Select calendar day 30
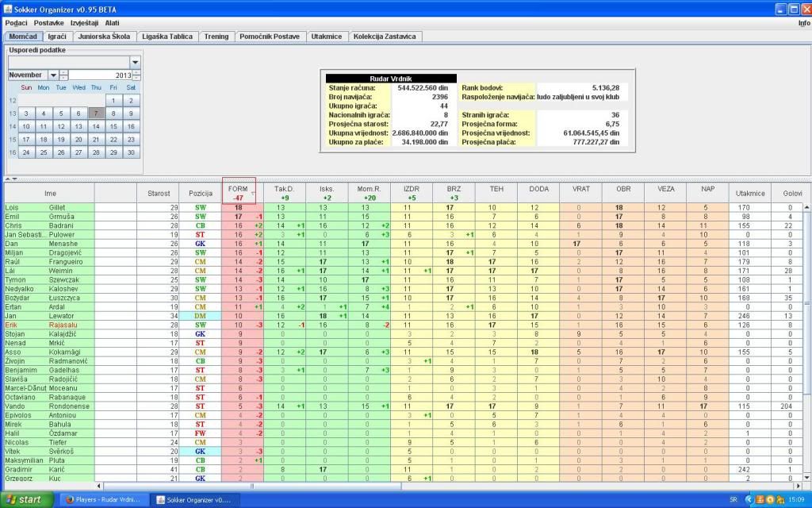The height and width of the screenshot is (508, 812). pyautogui.click(x=131, y=152)
